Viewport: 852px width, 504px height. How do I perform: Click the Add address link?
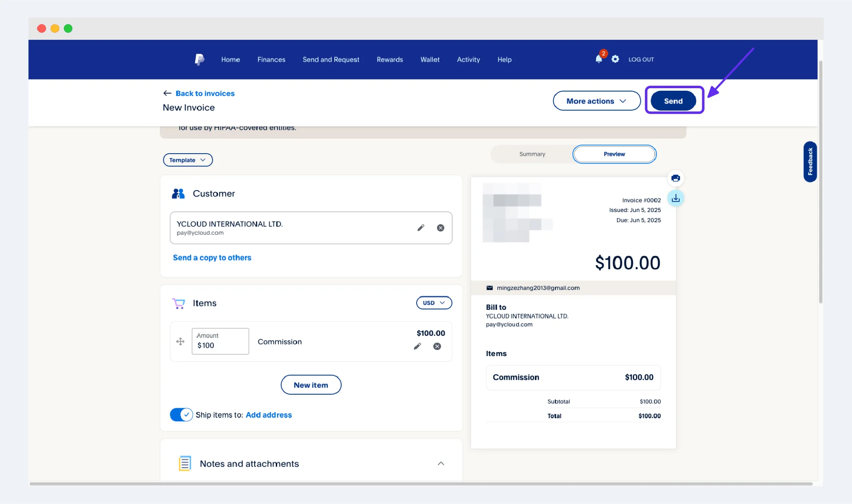pyautogui.click(x=269, y=415)
